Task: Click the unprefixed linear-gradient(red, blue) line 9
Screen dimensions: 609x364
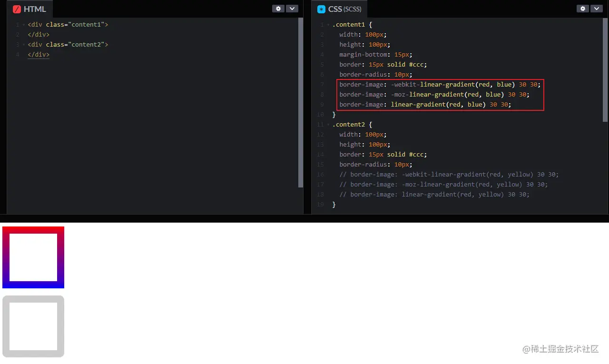Action: pyautogui.click(x=425, y=104)
